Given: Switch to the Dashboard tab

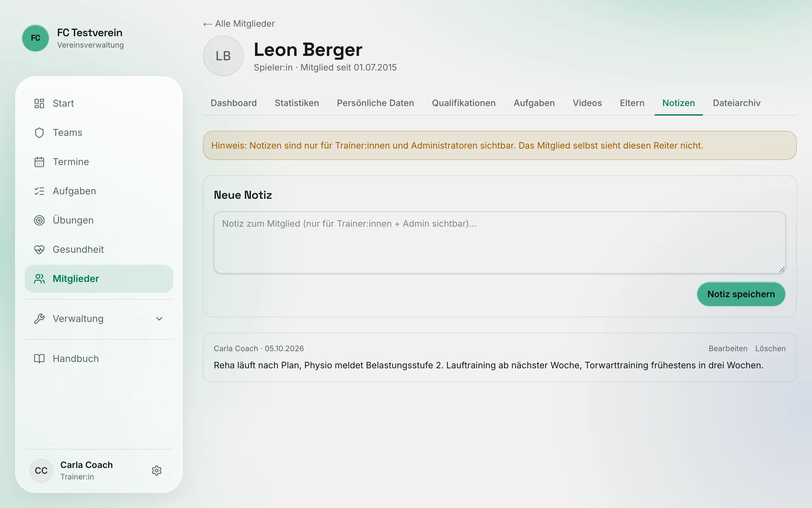Looking at the screenshot, I should click(233, 103).
